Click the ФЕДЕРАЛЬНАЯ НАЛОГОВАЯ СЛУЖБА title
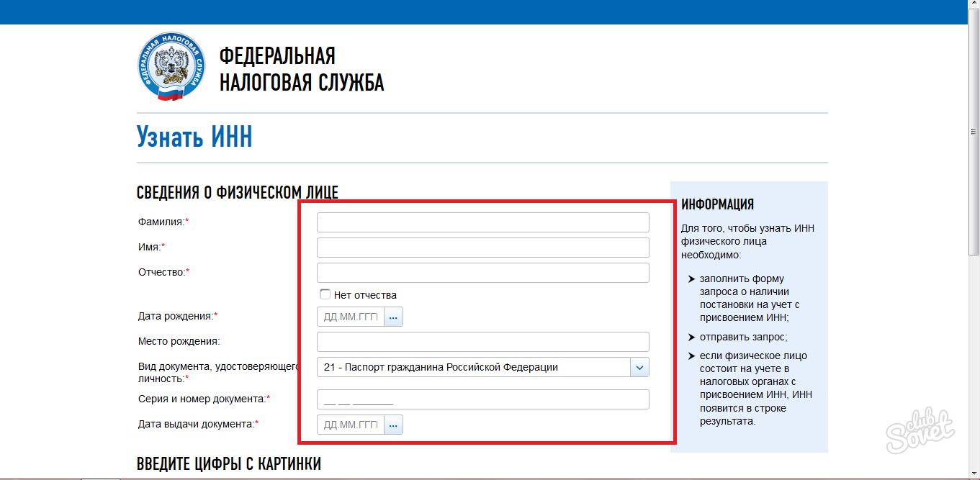The height and width of the screenshot is (480, 980). [302, 69]
